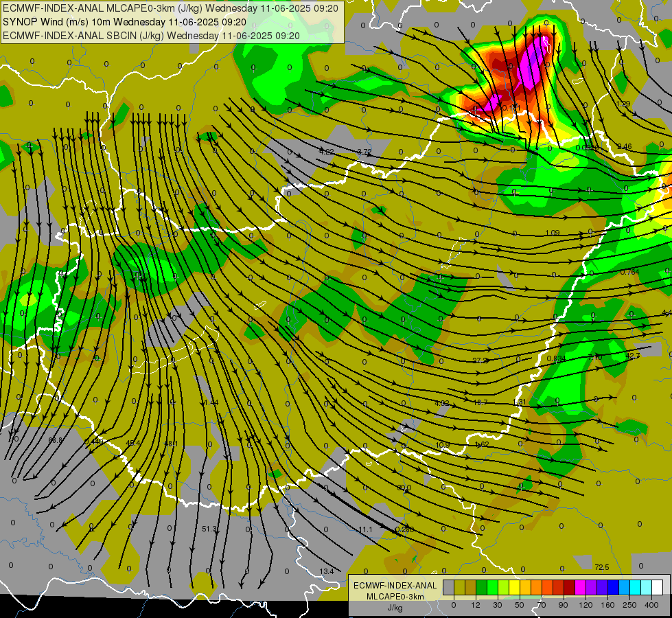Click the map value 7.10
672x618 pixels.
point(595,357)
